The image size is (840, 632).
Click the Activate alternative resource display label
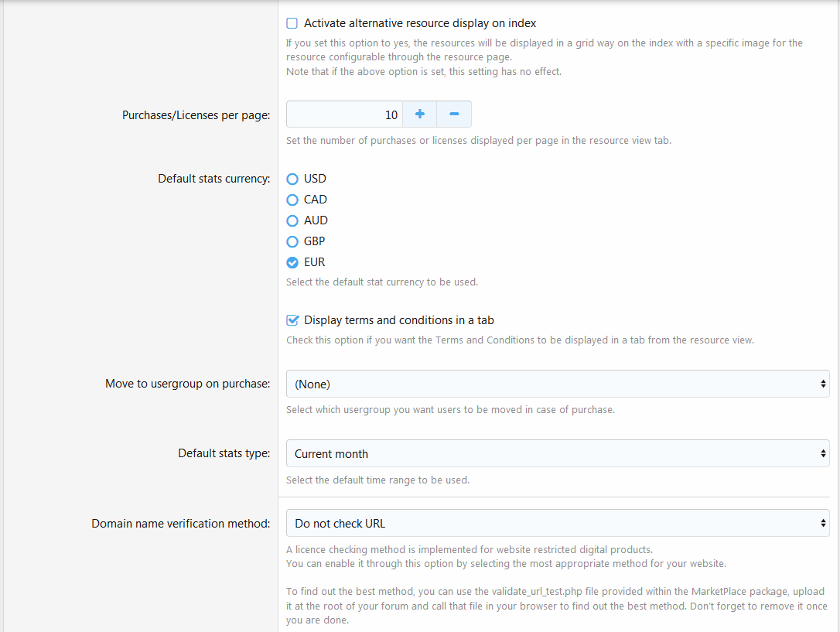coord(420,23)
